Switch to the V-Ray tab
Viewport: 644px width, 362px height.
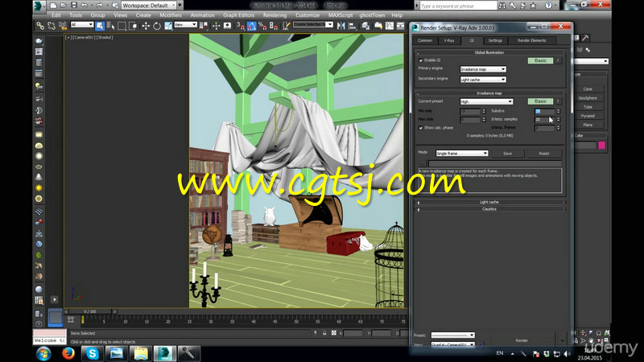pos(449,41)
